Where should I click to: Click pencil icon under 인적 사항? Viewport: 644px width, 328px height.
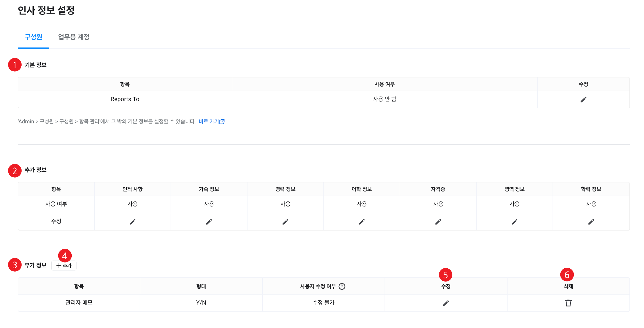(x=133, y=222)
